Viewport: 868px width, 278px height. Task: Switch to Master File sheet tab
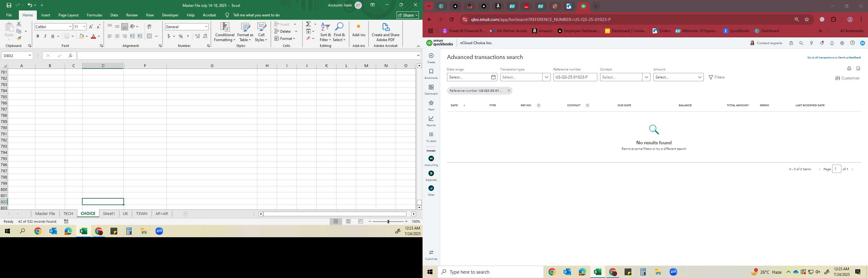(x=45, y=214)
